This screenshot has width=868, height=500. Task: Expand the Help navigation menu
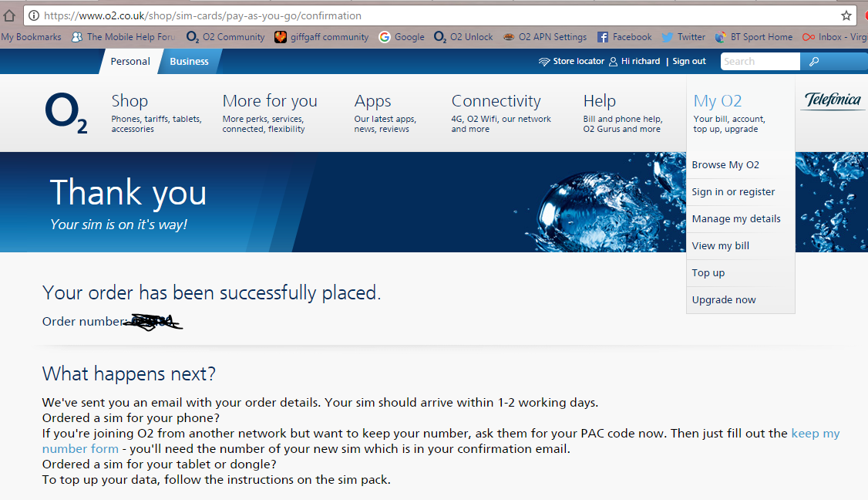pyautogui.click(x=599, y=101)
